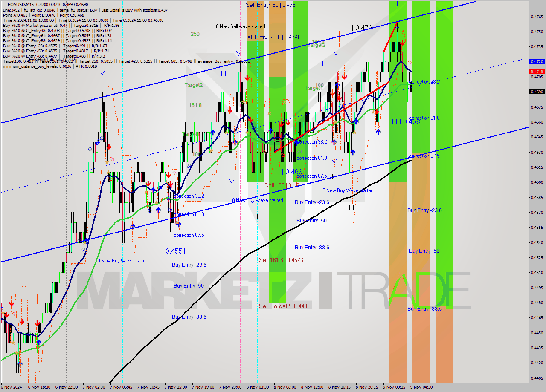This screenshot has height=392, width=546.
Task: Click the red 0.4710 price marker on axis
Action: (x=536, y=72)
